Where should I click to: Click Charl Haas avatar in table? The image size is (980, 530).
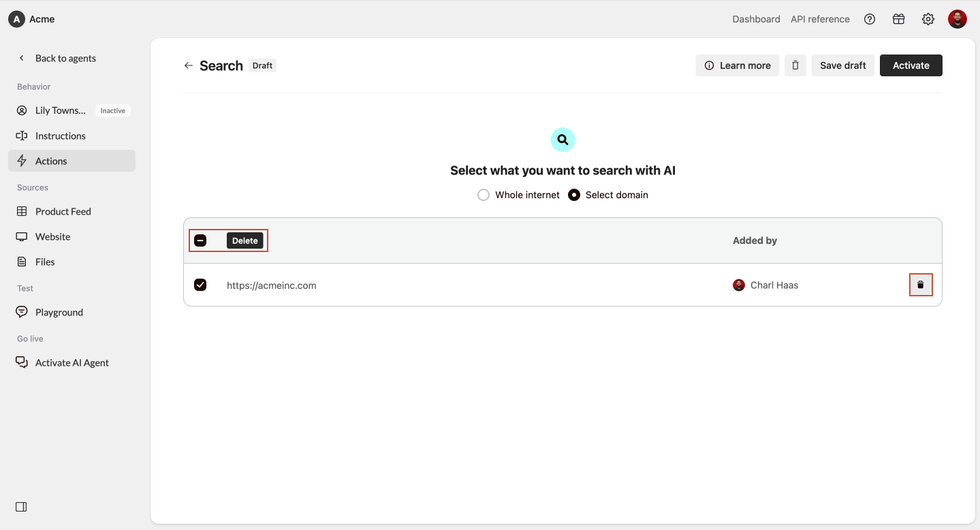(739, 285)
